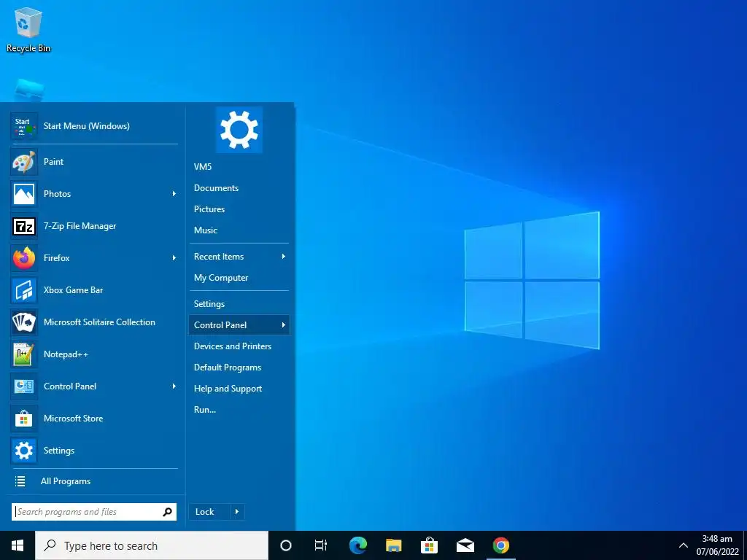Expand the Firefox submenu arrow

pyautogui.click(x=174, y=258)
